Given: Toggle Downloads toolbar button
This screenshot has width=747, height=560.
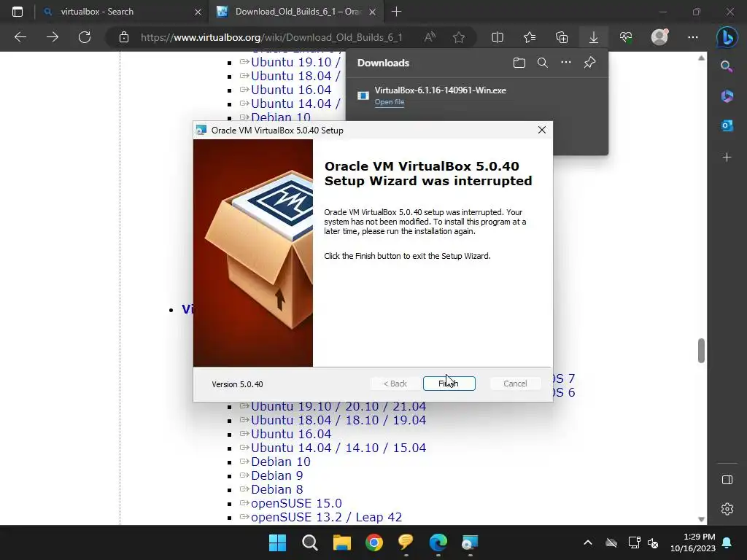Looking at the screenshot, I should pyautogui.click(x=594, y=37).
